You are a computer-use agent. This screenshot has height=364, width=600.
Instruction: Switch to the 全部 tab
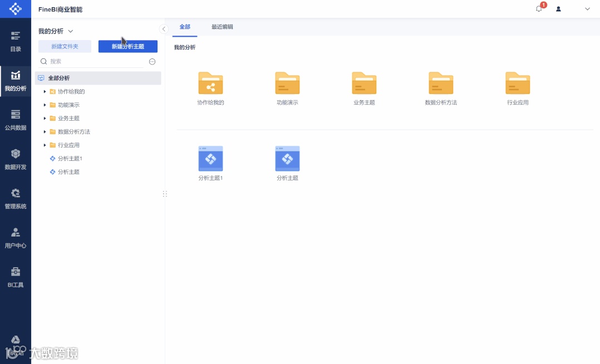coord(185,27)
